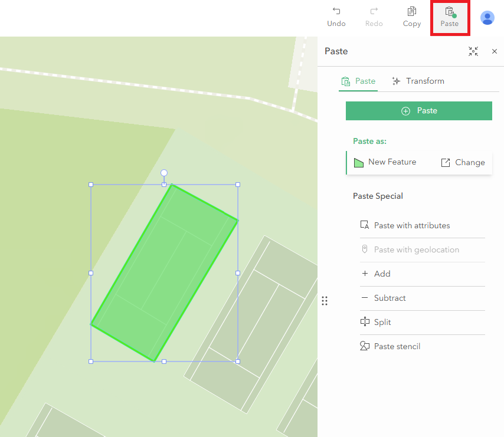Screen dimensions: 504x437
Task: Click the top-right corner resize handle
Action: coord(238,185)
